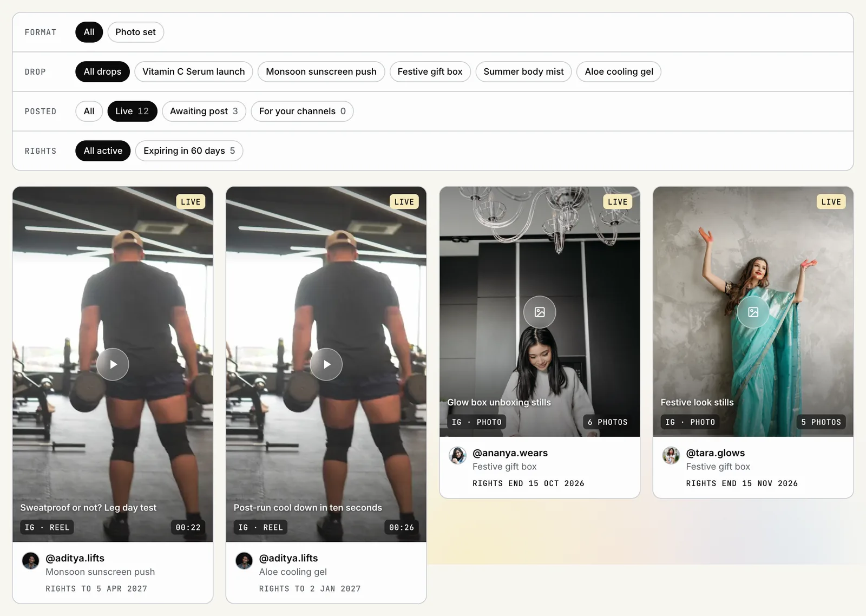
Task: Click the @aditya.lifts avatar beside Aloe cooling gel
Action: (x=244, y=560)
